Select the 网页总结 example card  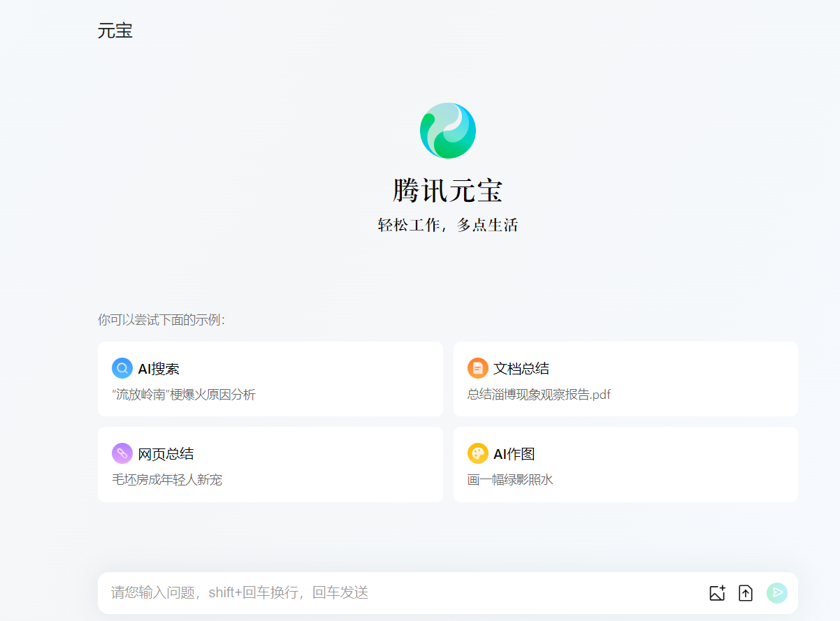(270, 464)
